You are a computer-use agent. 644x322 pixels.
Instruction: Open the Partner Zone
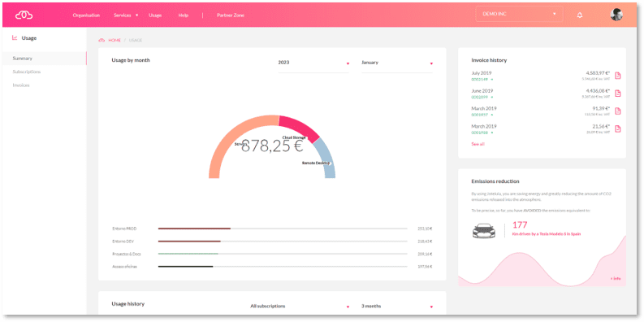pos(231,15)
